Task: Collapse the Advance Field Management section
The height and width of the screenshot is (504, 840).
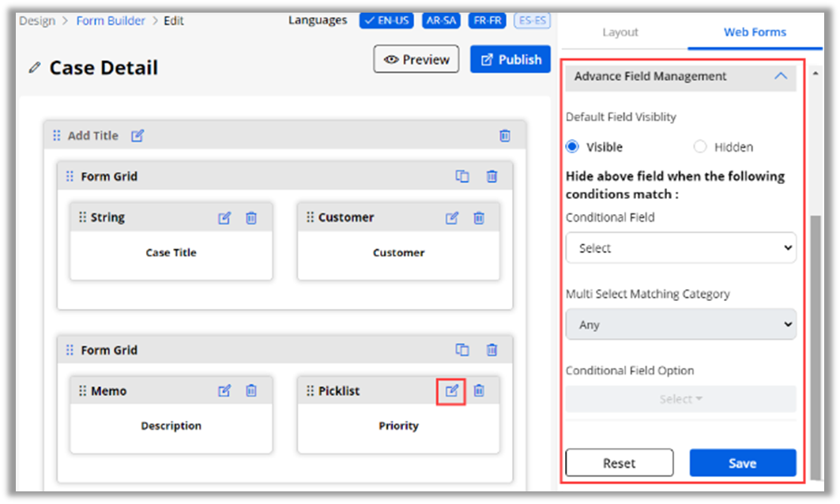Action: [x=780, y=77]
